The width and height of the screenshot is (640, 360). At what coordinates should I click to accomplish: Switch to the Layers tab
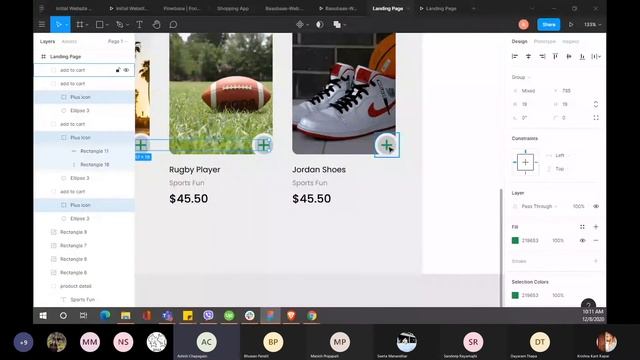click(x=47, y=41)
